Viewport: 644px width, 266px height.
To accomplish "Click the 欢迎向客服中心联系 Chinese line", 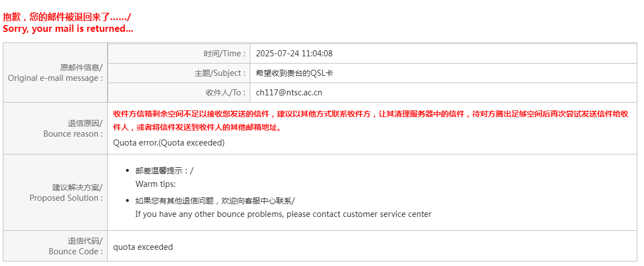I will point(215,201).
